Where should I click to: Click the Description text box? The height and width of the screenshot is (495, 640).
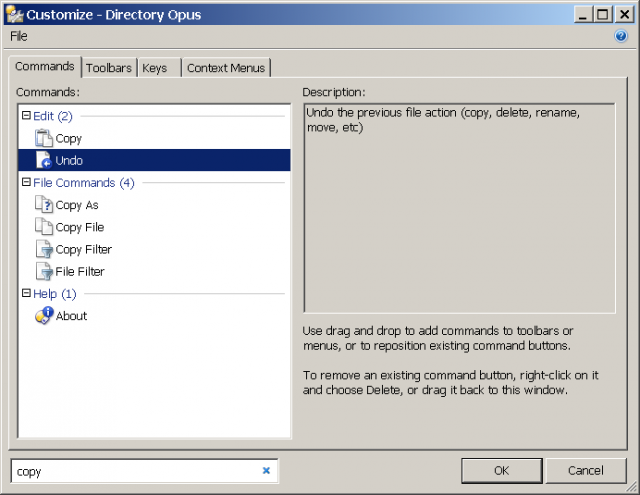(459, 208)
